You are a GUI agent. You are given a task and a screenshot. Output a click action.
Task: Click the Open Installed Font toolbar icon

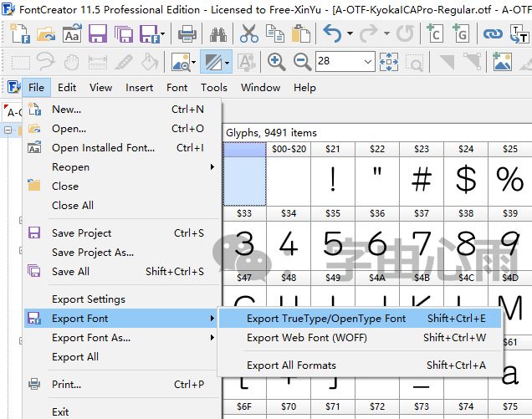click(72, 33)
